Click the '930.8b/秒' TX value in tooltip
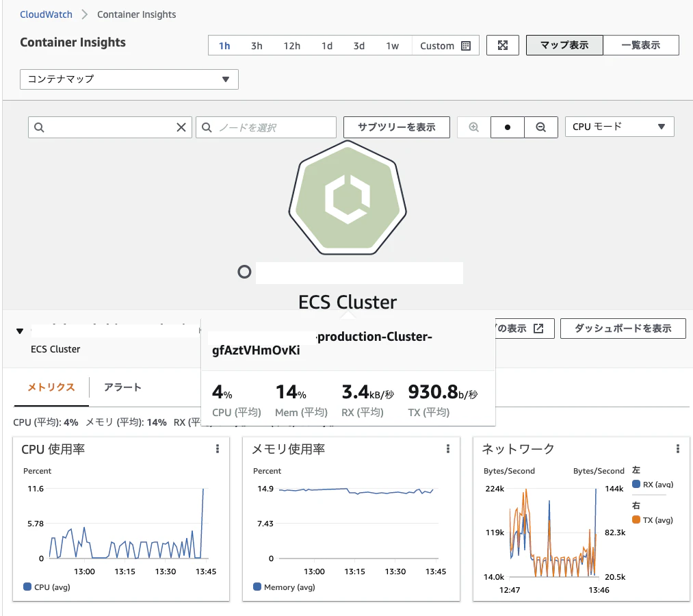Viewport: 693px width, 616px height. 443,392
